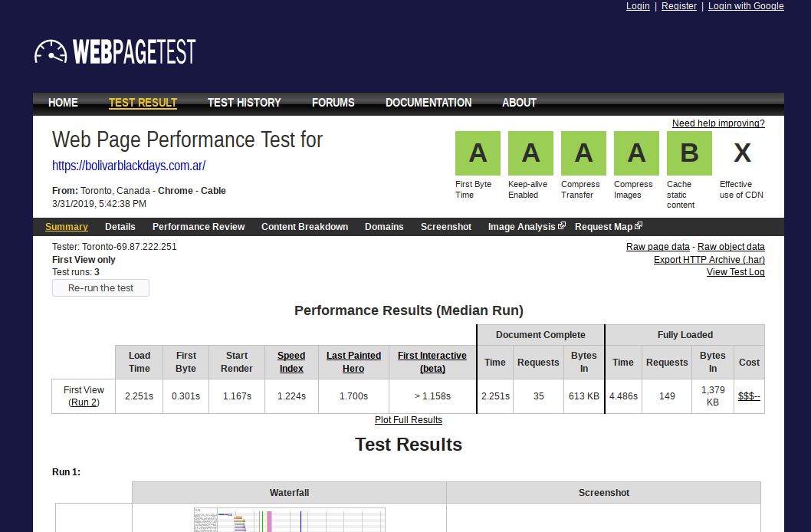Click the Document Complete bytes 613 KB

pyautogui.click(x=584, y=396)
